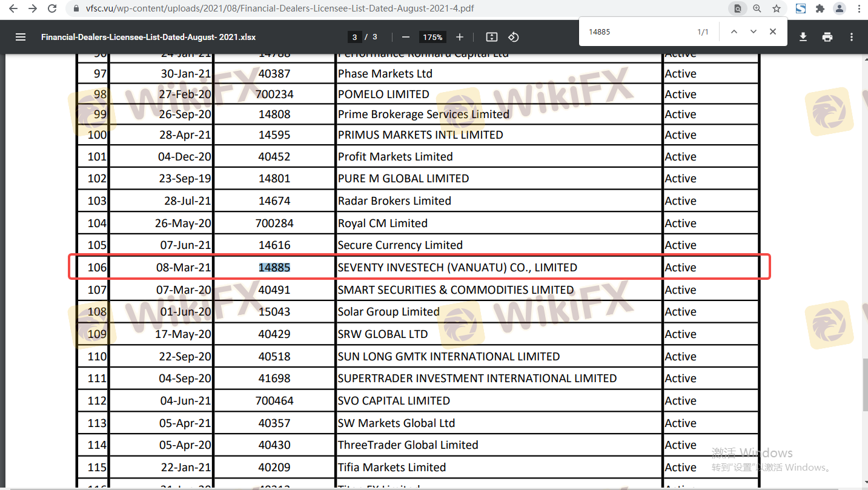The width and height of the screenshot is (868, 490).
Task: Download the PDF file
Action: click(803, 37)
